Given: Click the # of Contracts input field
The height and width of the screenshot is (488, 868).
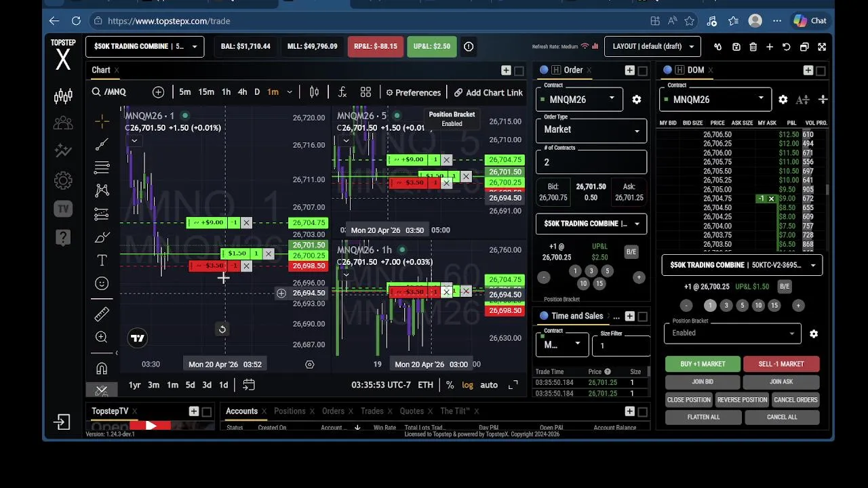Looking at the screenshot, I should [x=591, y=162].
